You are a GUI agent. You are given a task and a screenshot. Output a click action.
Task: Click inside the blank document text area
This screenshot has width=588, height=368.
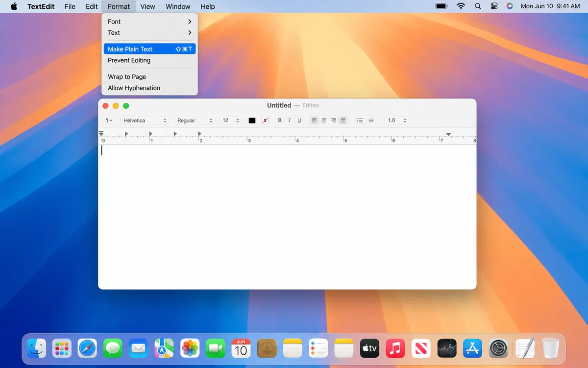(287, 216)
